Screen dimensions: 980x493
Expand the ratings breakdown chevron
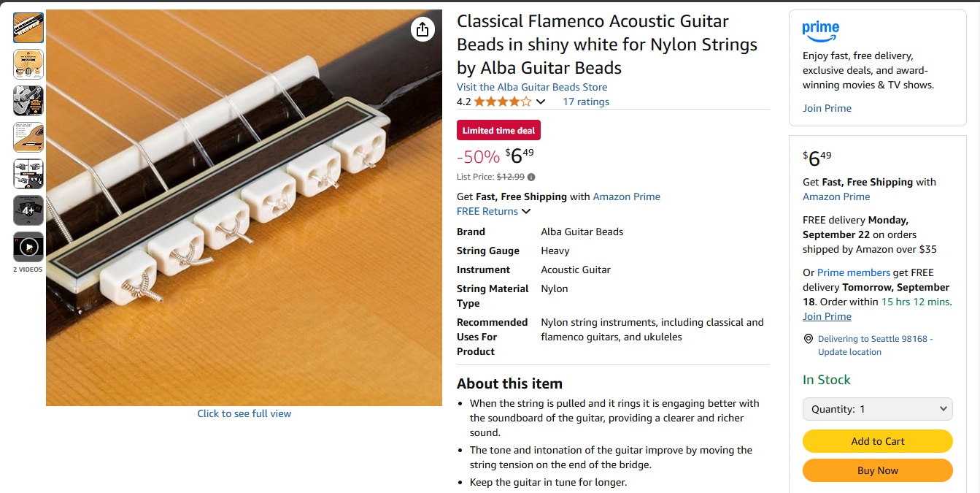click(x=540, y=102)
